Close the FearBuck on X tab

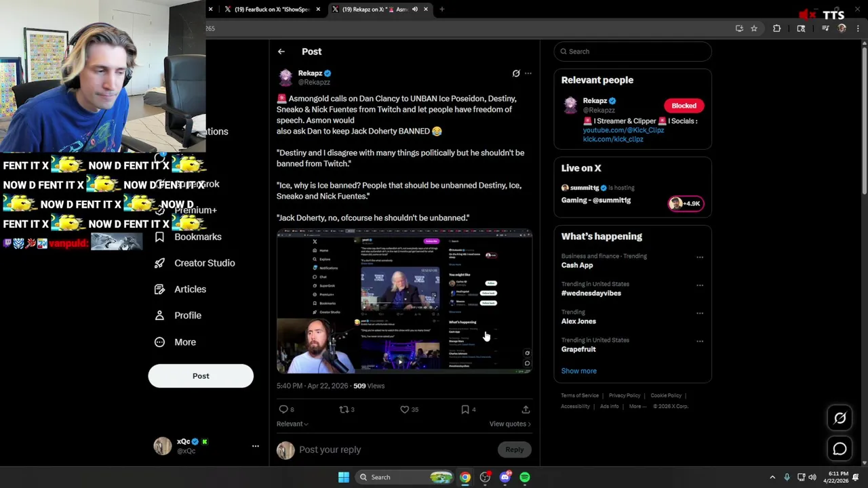318,9
